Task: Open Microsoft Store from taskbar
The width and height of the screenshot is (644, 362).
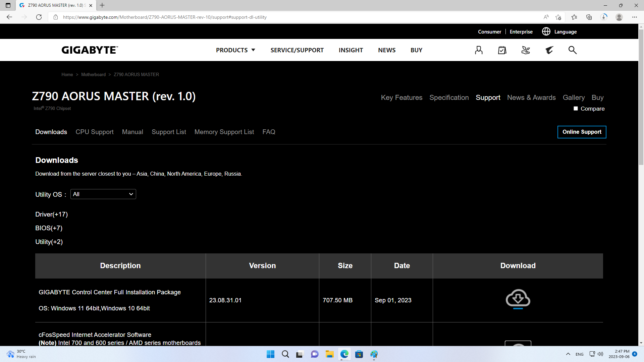Action: pyautogui.click(x=359, y=354)
